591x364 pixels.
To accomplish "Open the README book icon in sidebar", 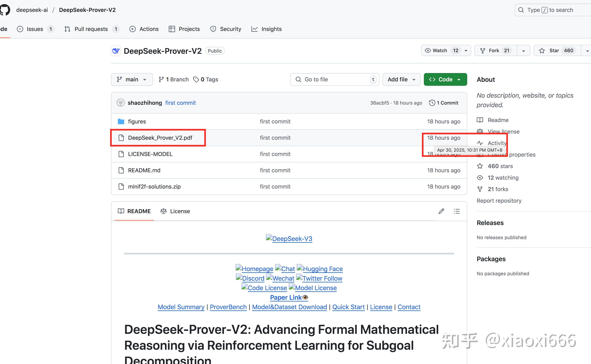I will [480, 120].
